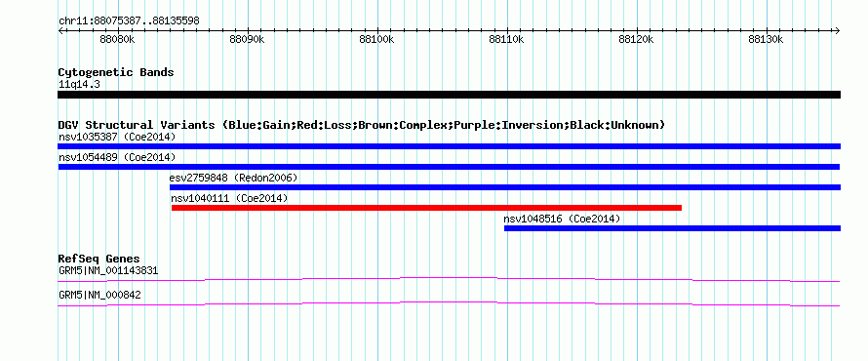Click the 88120k ruler tick label
868x361 pixels.
coord(636,40)
